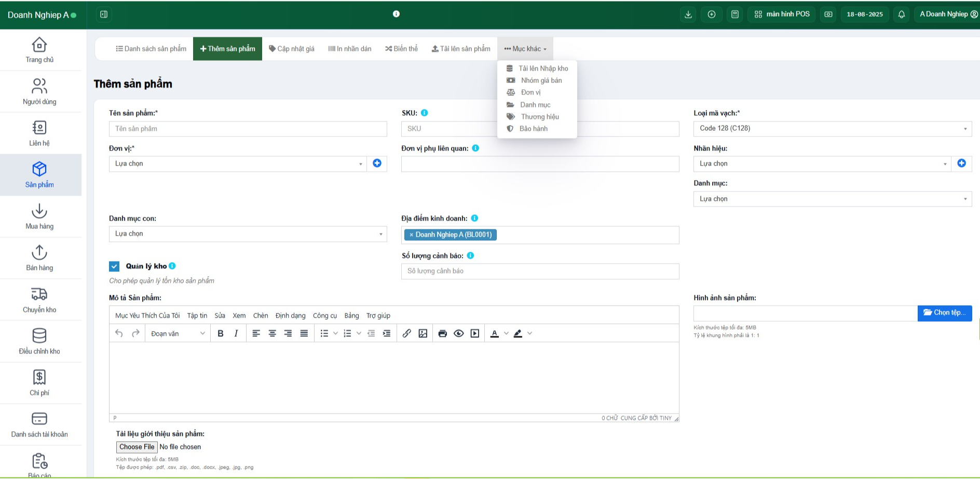Click the download icon in top bar
This screenshot has width=980, height=479.
tap(688, 15)
